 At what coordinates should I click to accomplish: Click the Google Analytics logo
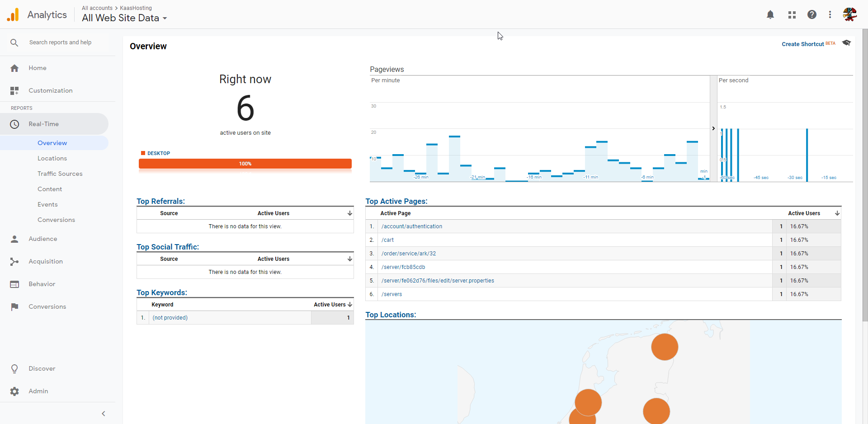pyautogui.click(x=13, y=15)
